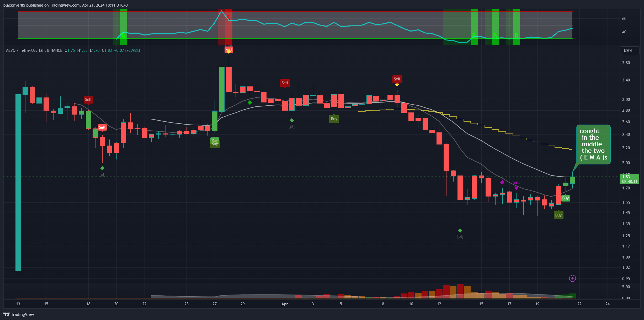
Task: Click the high value H1.88 in the legend
Action: (x=82, y=50)
